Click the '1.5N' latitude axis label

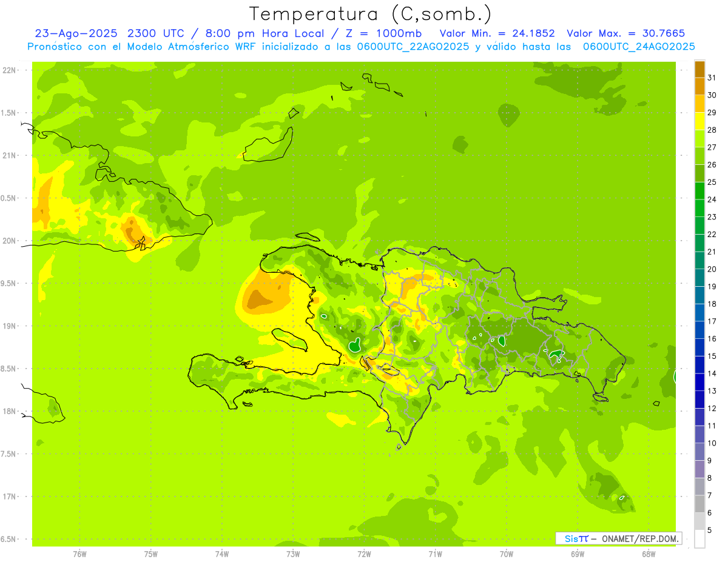[9, 113]
